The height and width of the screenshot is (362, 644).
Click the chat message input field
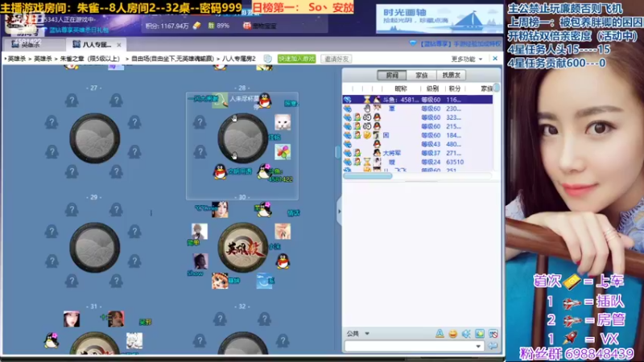click(x=409, y=347)
